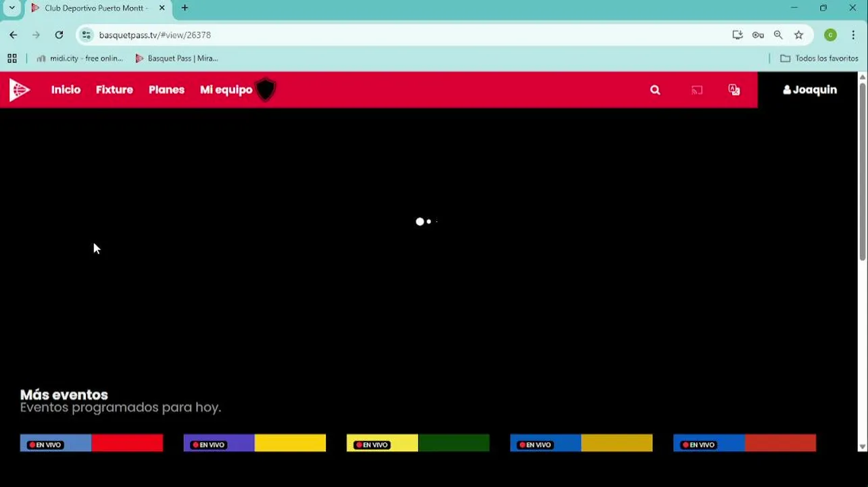Image resolution: width=868 pixels, height=487 pixels.
Task: Go back with the browser back arrow
Action: click(x=14, y=35)
